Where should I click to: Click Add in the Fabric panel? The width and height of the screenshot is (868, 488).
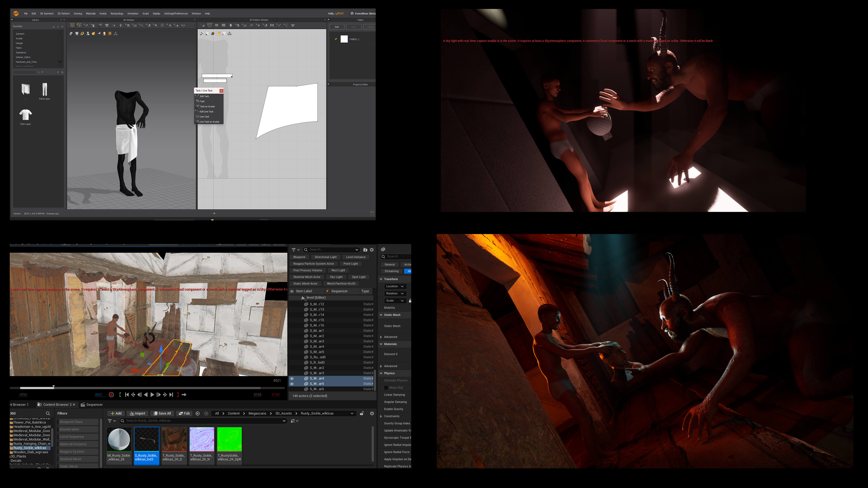point(337,27)
